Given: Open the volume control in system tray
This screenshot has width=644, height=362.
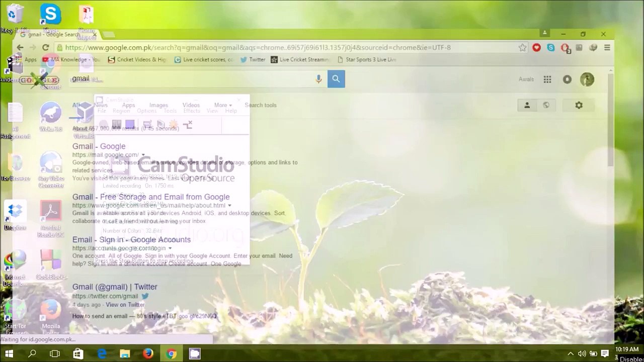Looking at the screenshot, I should (x=582, y=354).
